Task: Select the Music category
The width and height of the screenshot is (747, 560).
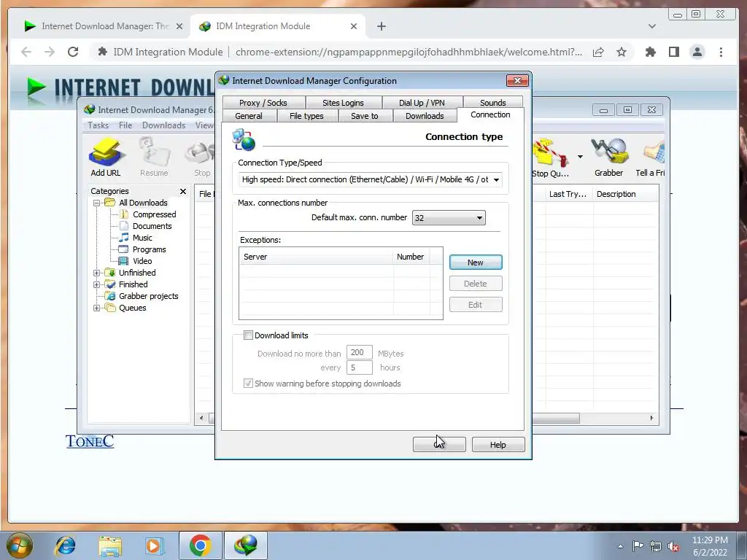Action: [142, 238]
